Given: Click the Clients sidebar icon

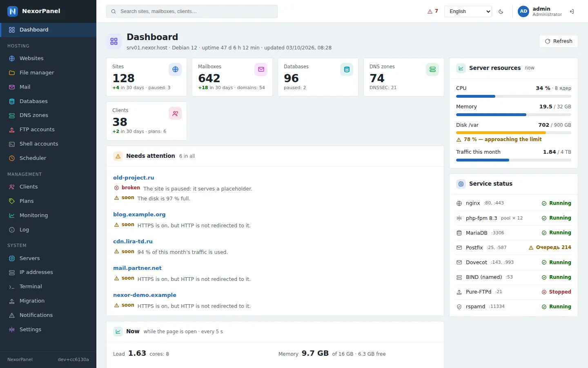Looking at the screenshot, I should coord(12,187).
